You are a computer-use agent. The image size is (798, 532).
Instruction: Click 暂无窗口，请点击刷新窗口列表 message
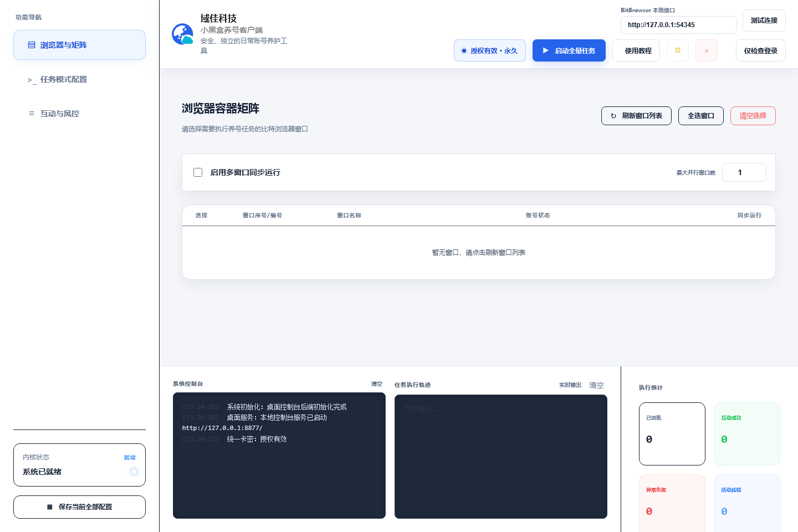pos(479,253)
